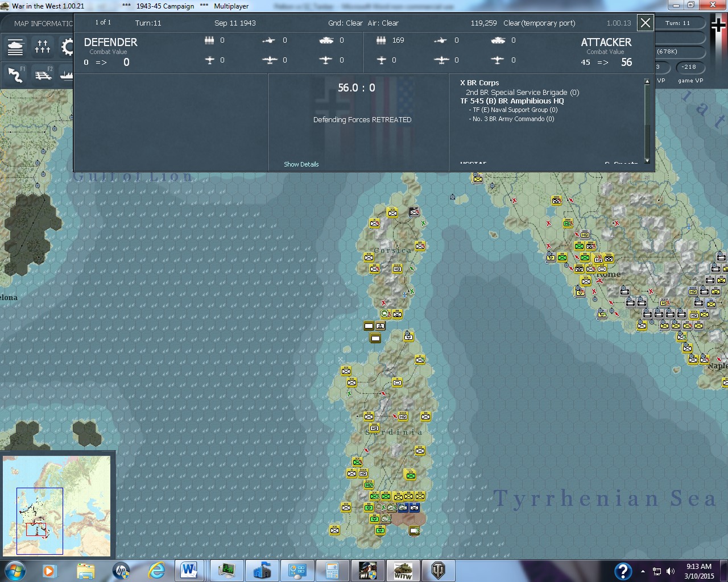The width and height of the screenshot is (728, 582).
Task: Open the Show Details link
Action: point(301,164)
